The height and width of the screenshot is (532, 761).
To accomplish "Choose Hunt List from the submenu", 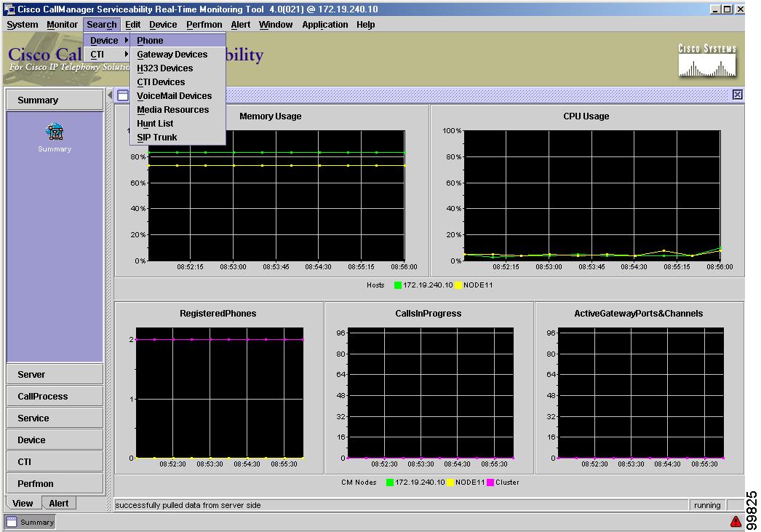I will (178, 124).
